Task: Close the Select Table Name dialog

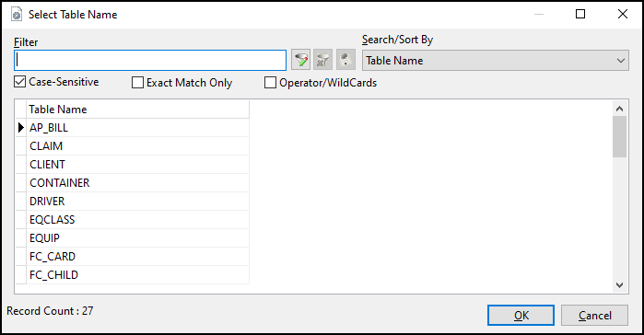Action: point(623,14)
